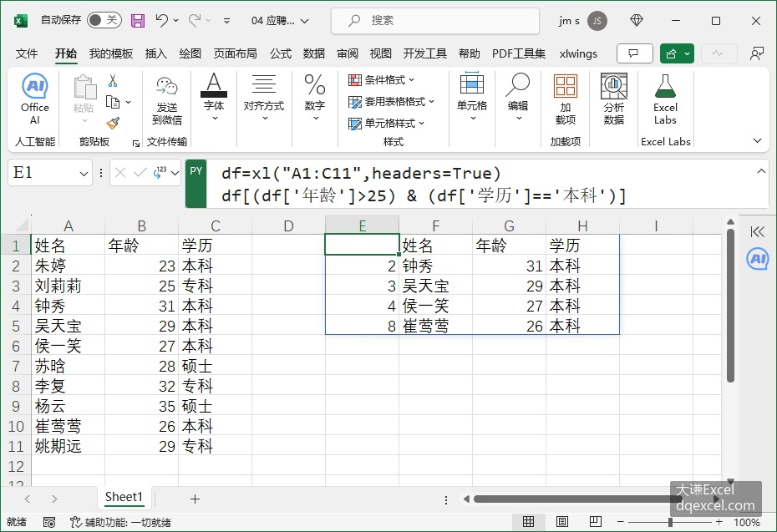Screen dimensions: 777x532
Task: Click the Paste clipboard icon
Action: 84,87
